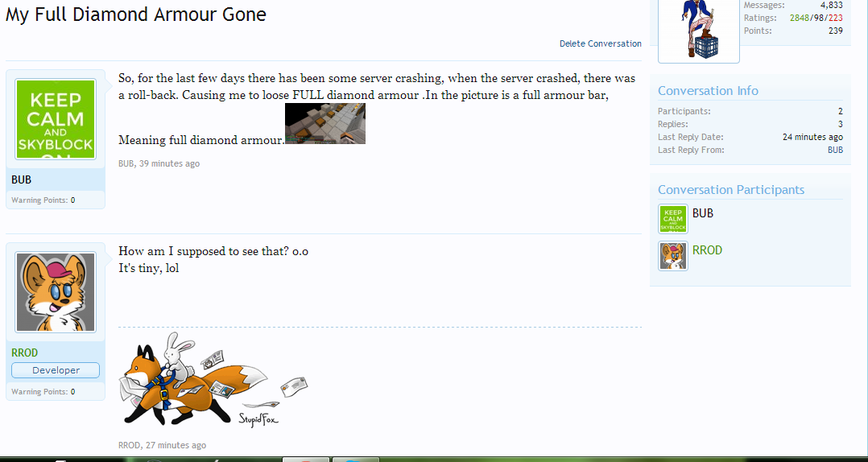The height and width of the screenshot is (462, 868).
Task: Open RROD username under the fox avatar
Action: coord(24,353)
